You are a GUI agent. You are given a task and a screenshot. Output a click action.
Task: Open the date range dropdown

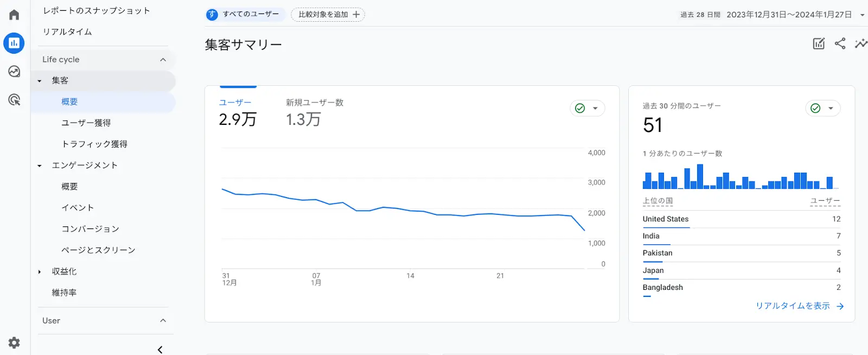(x=862, y=15)
